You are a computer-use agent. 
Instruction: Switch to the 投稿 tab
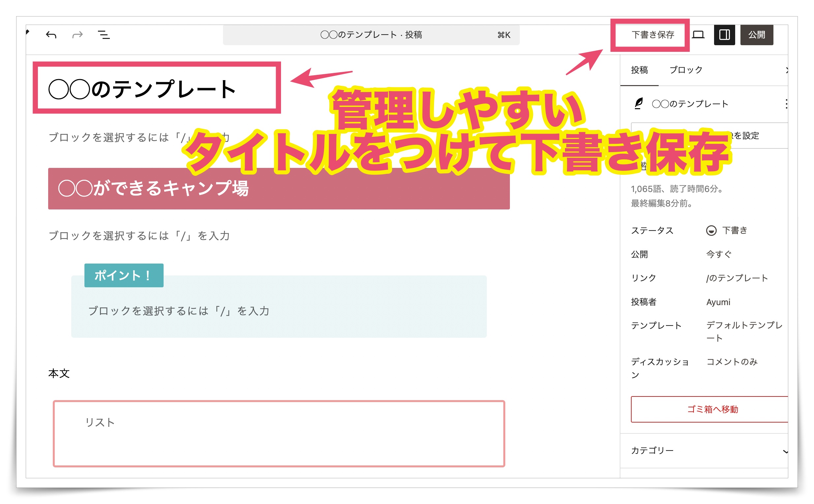pos(639,70)
